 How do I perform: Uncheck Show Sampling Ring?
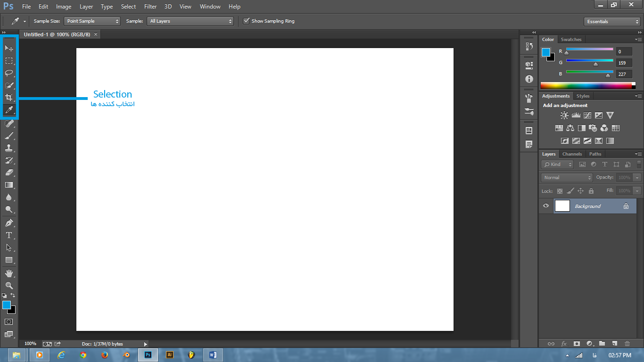coord(246,21)
